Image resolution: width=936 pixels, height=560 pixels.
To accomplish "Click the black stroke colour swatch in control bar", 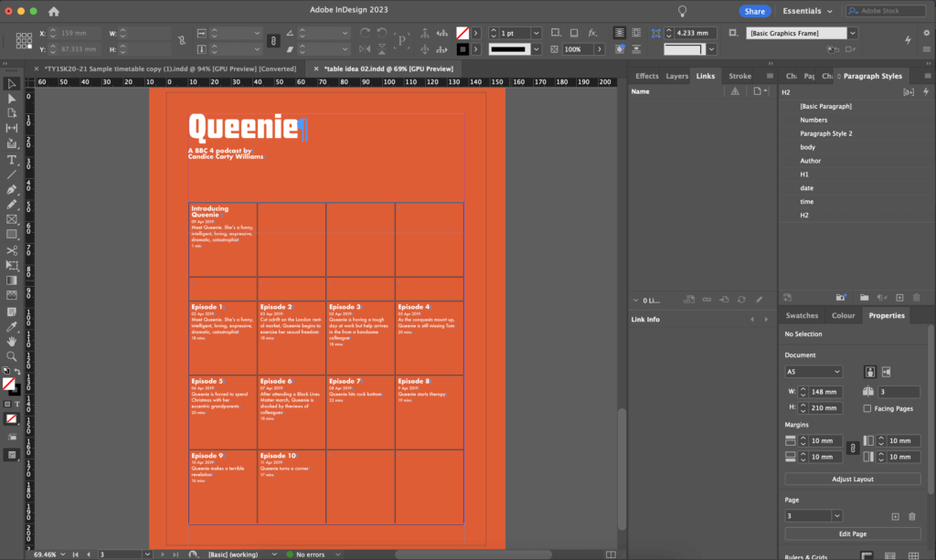I will pyautogui.click(x=462, y=49).
